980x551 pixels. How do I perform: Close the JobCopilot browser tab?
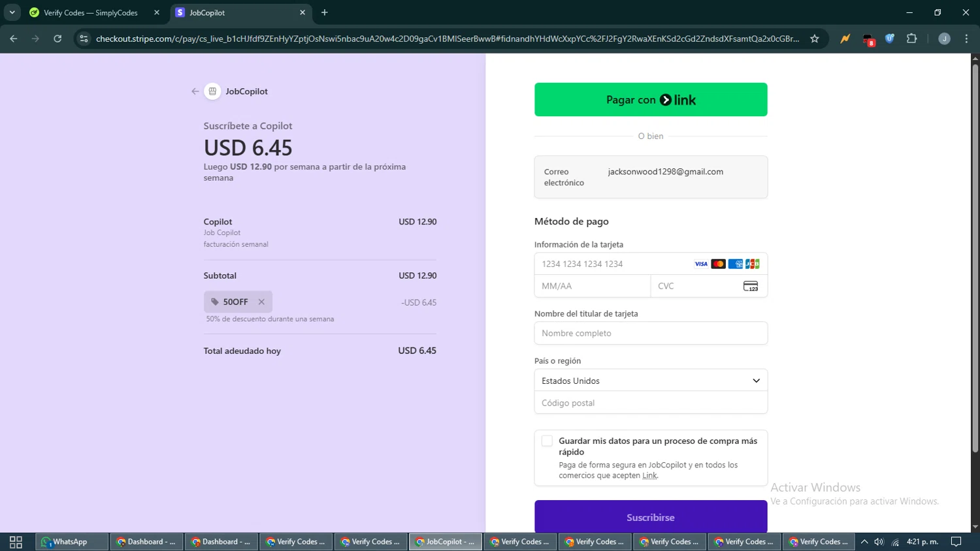[302, 12]
